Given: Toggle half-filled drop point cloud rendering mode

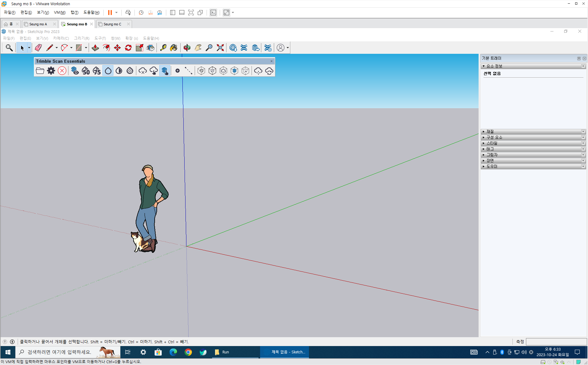Looking at the screenshot, I should (x=119, y=71).
